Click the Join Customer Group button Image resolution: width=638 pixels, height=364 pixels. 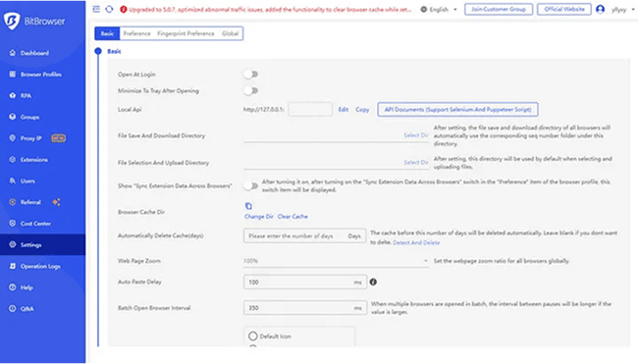tap(499, 9)
